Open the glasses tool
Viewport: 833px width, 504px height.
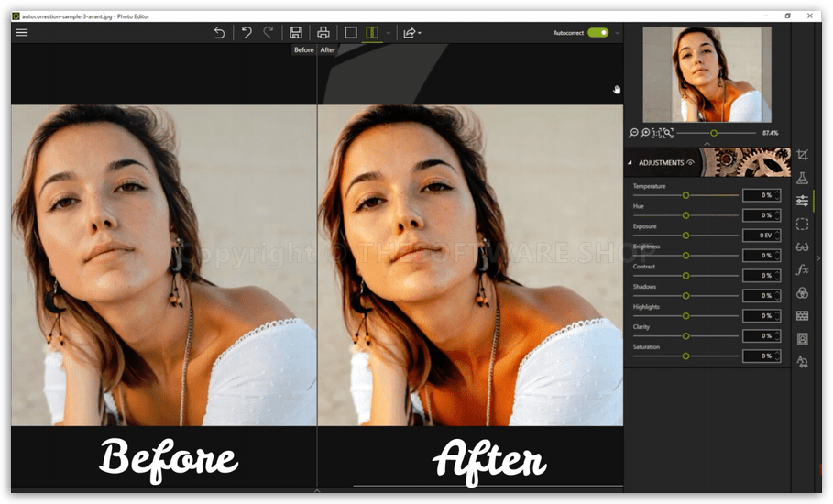coord(802,247)
